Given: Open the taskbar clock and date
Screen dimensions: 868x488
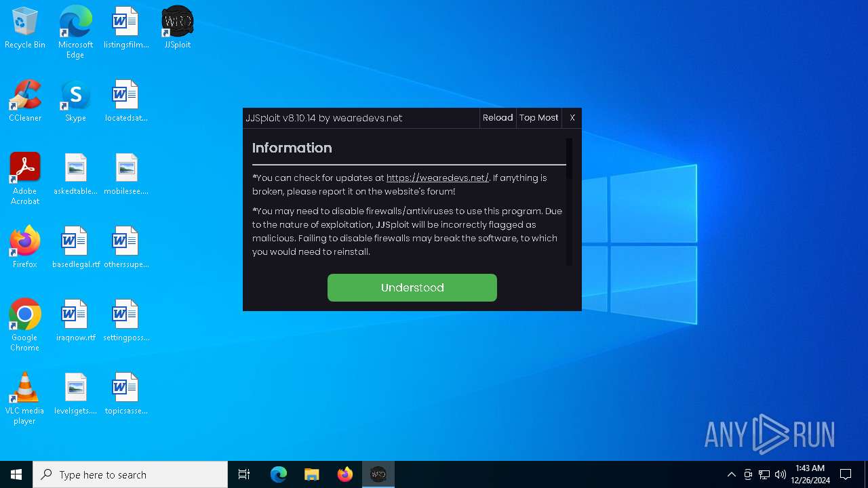Looking at the screenshot, I should (x=810, y=474).
